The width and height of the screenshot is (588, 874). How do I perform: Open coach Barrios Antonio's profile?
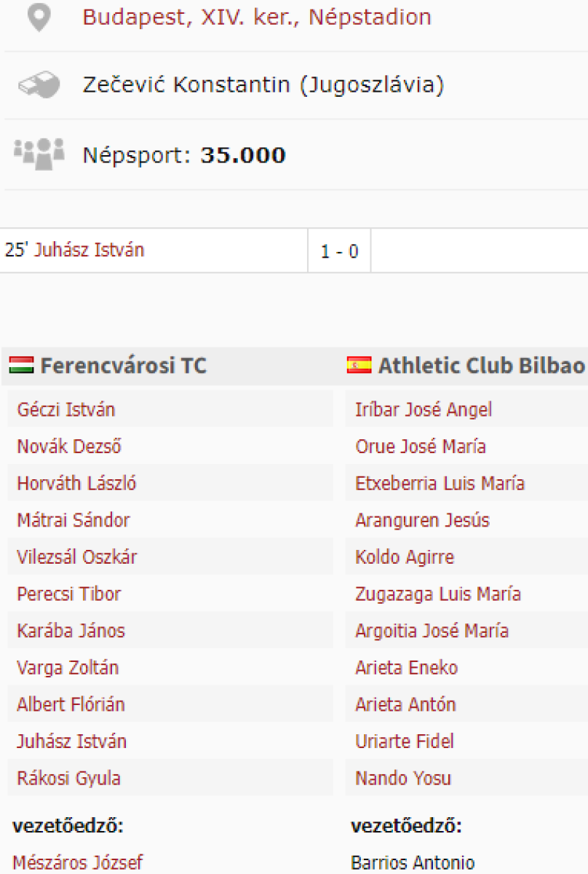[x=412, y=863]
